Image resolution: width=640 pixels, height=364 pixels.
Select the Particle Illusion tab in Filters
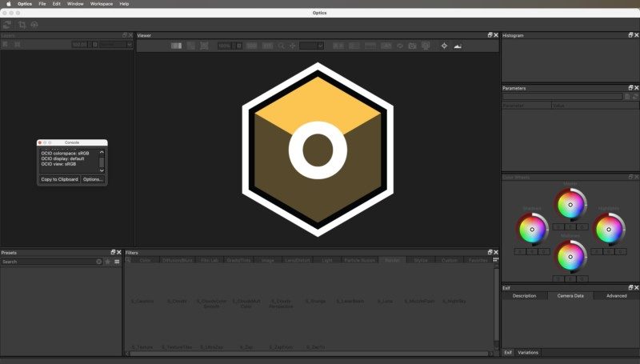pyautogui.click(x=359, y=260)
